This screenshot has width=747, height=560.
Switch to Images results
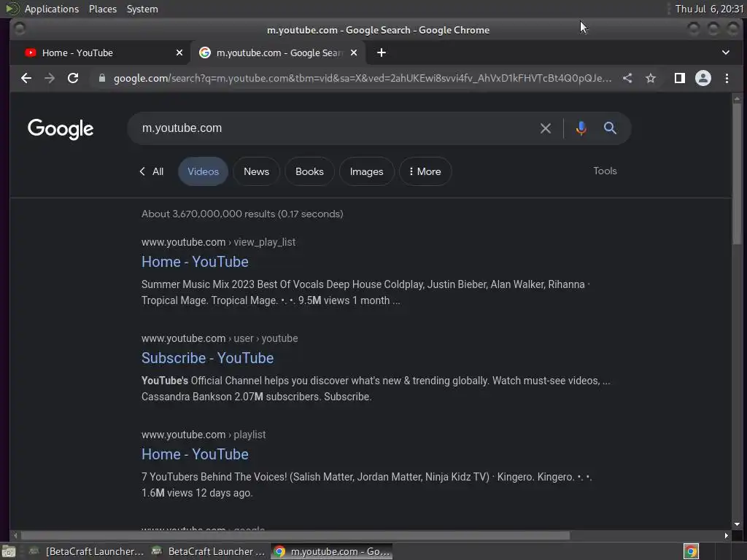click(x=366, y=171)
